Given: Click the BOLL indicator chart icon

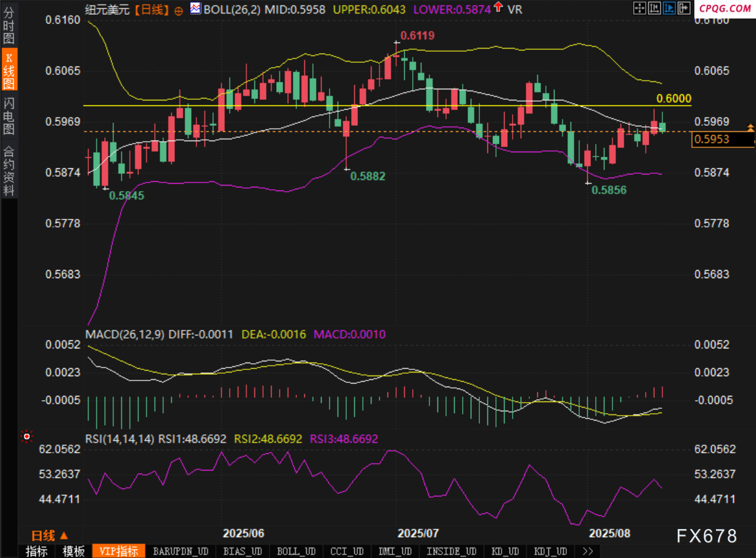Looking at the screenshot, I should tap(195, 9).
